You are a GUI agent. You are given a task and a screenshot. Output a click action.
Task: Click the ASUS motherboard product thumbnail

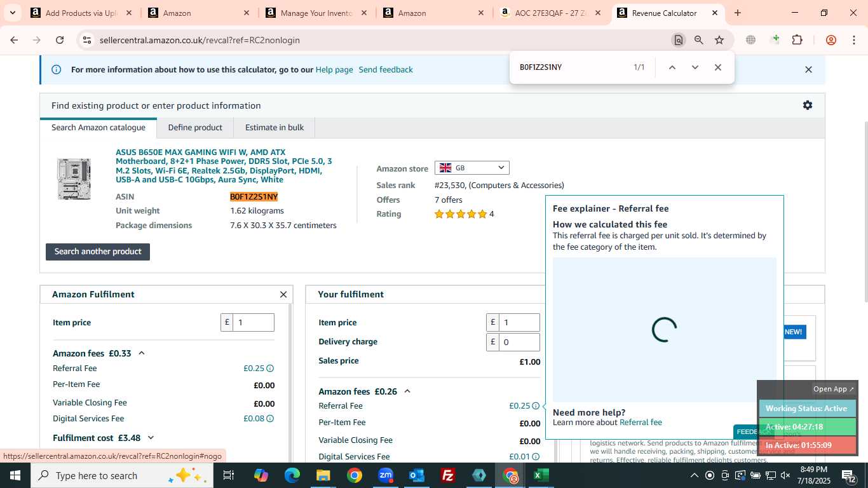[x=74, y=179]
